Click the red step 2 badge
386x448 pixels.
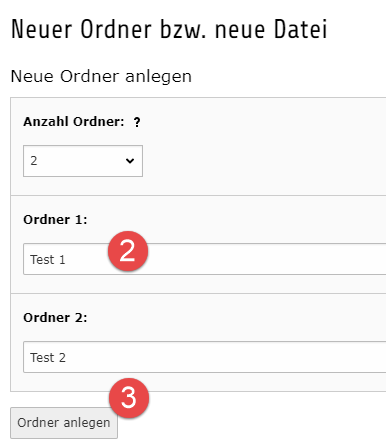tap(128, 251)
